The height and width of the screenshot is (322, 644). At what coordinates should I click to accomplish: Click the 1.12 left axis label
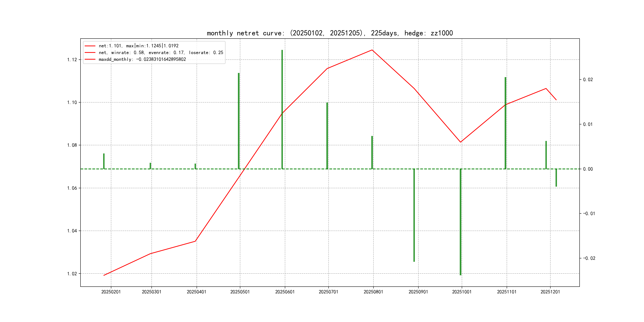[72, 59]
